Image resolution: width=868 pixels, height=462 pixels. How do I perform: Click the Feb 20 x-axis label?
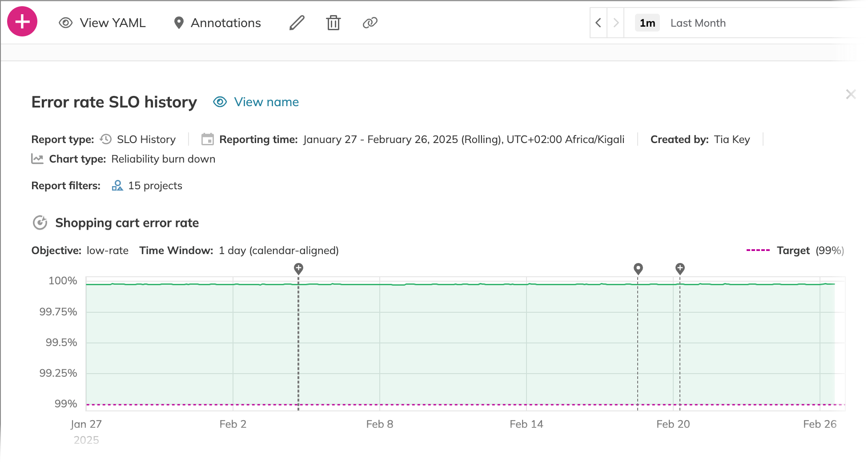(x=673, y=424)
